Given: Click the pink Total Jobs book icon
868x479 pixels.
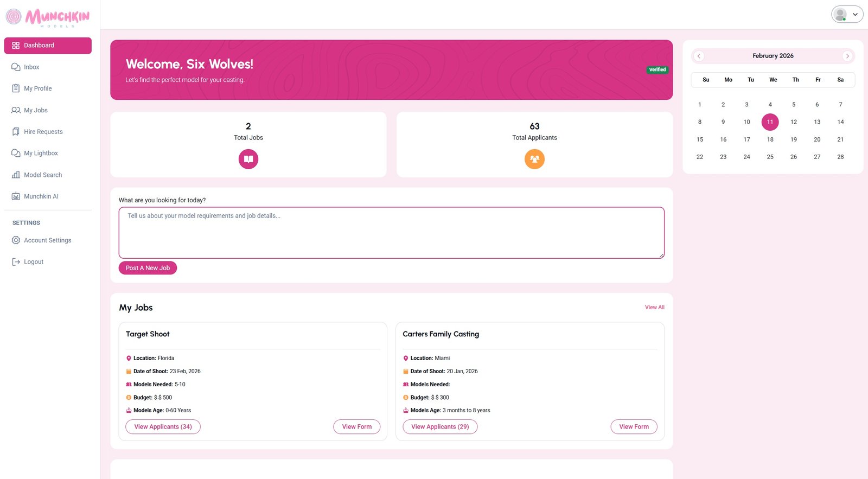Looking at the screenshot, I should tap(248, 159).
